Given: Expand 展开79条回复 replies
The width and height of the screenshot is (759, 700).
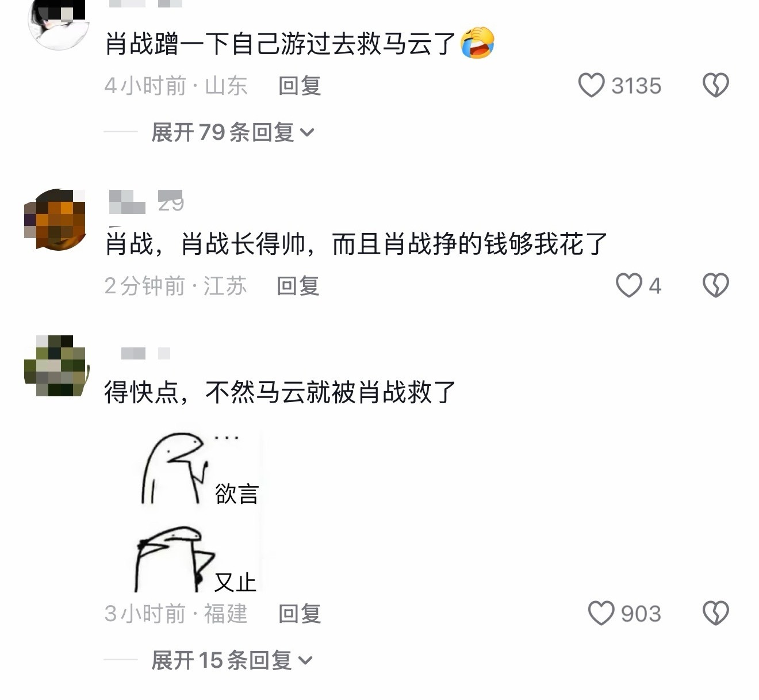Looking at the screenshot, I should [x=232, y=132].
